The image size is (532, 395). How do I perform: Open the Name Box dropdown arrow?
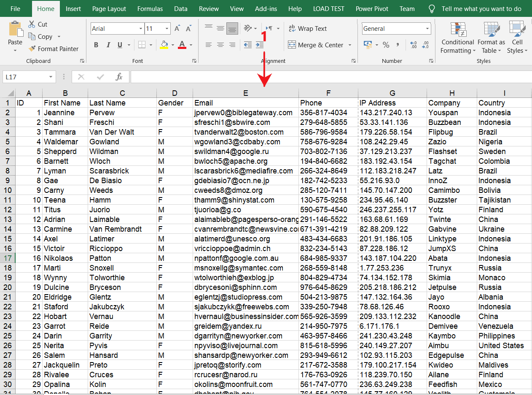pos(51,77)
